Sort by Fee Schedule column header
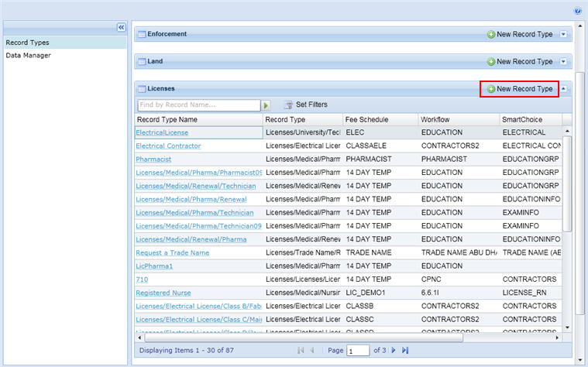Screen dimensions: 588x367 coord(367,120)
